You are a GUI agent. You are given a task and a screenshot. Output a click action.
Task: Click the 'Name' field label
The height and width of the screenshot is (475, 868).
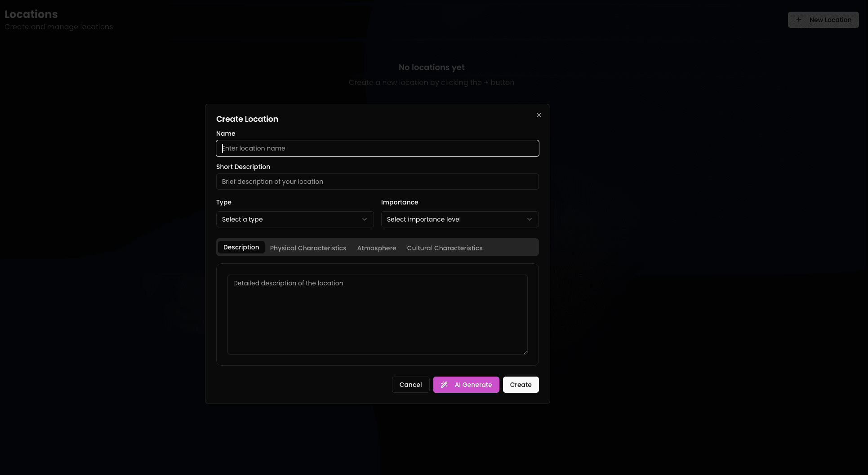[226, 133]
